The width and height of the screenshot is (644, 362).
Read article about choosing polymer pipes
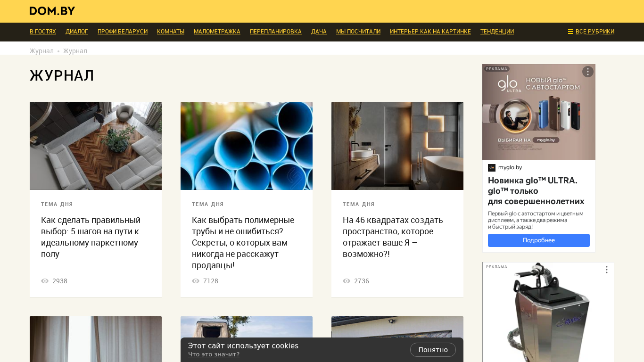point(243,243)
